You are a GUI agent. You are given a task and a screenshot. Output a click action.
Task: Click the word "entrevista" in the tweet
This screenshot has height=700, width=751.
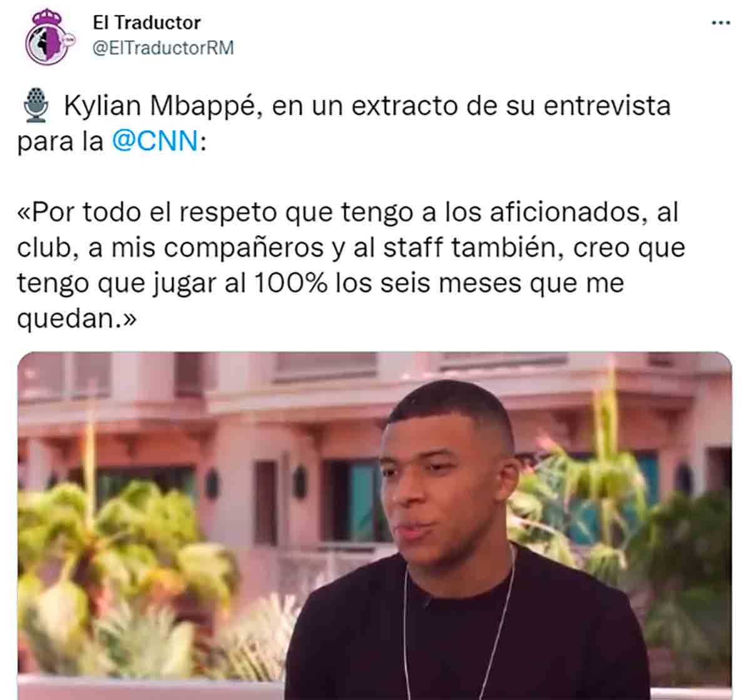[x=606, y=106]
